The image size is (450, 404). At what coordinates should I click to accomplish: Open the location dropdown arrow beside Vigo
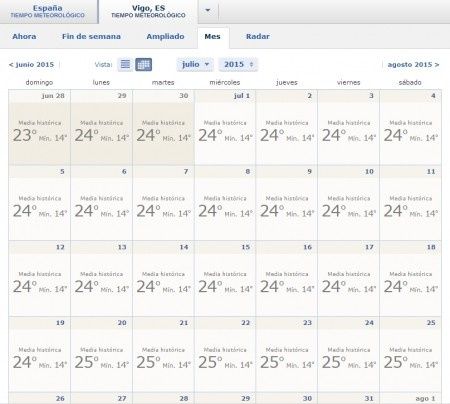coord(208,10)
